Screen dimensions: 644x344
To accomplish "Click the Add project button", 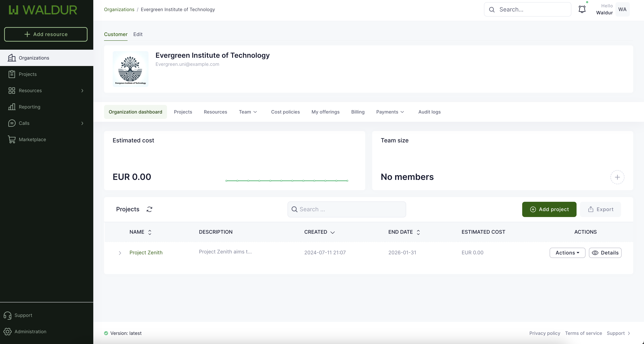I will tap(549, 209).
